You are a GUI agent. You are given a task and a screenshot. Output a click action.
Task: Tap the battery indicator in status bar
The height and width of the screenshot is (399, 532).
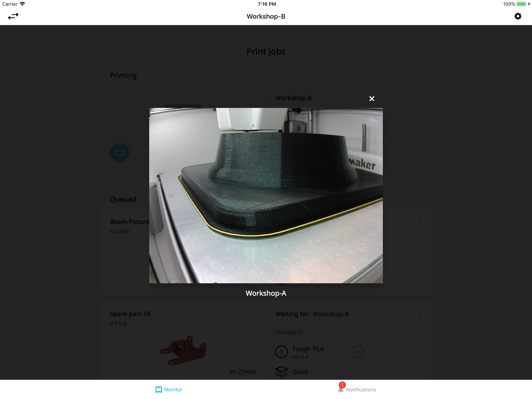521,4
